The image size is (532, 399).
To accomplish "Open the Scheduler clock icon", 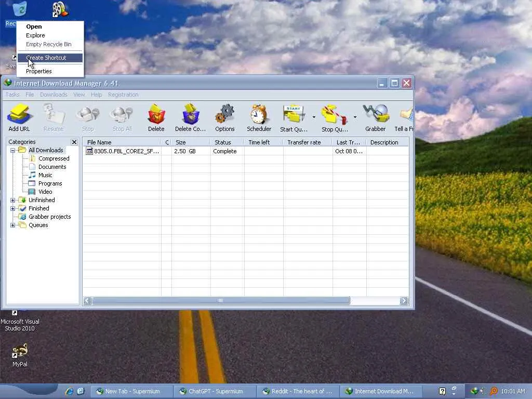I will (x=259, y=117).
